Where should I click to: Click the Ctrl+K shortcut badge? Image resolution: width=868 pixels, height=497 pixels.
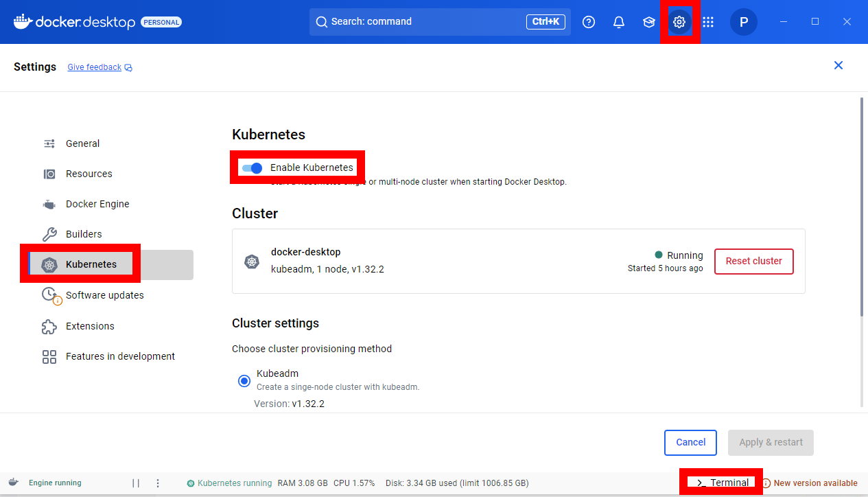pyautogui.click(x=546, y=22)
